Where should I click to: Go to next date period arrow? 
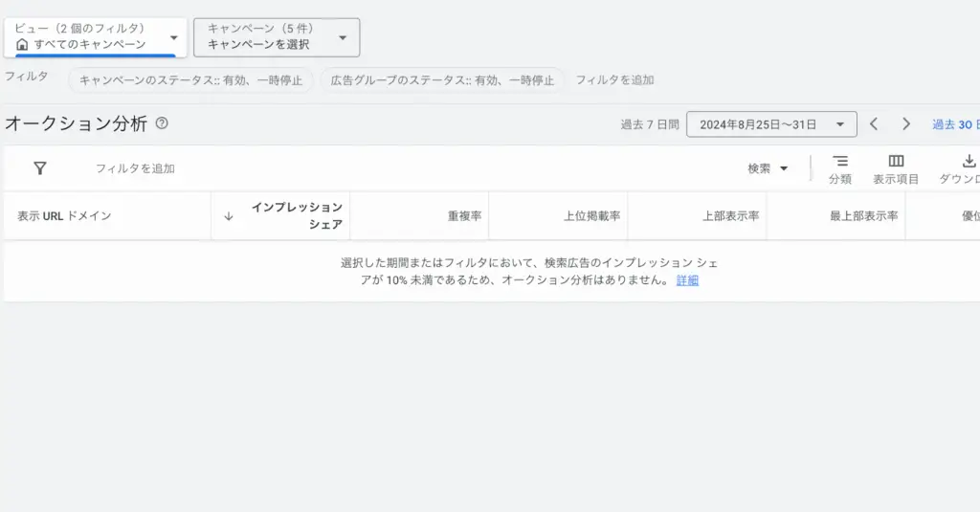[x=906, y=124]
